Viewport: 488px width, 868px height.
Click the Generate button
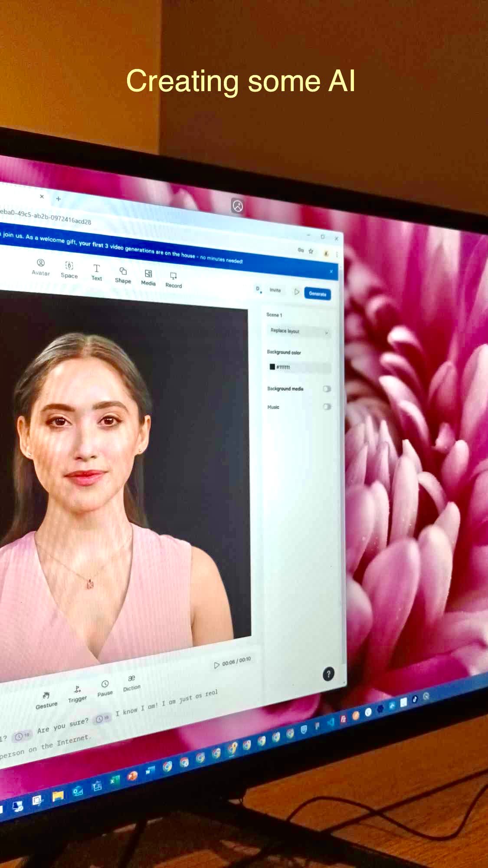318,294
